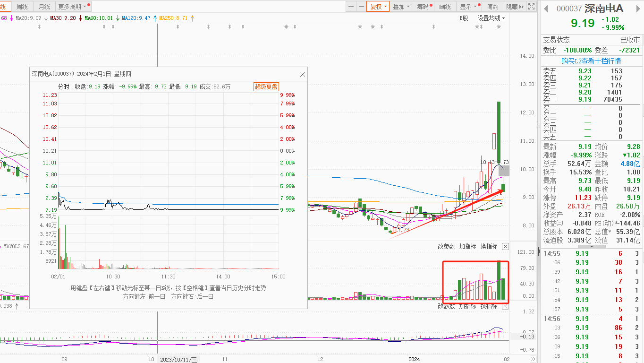The width and height of the screenshot is (644, 363).
Task: Open the 购买L2查看十档行情 link
Action: (x=591, y=61)
